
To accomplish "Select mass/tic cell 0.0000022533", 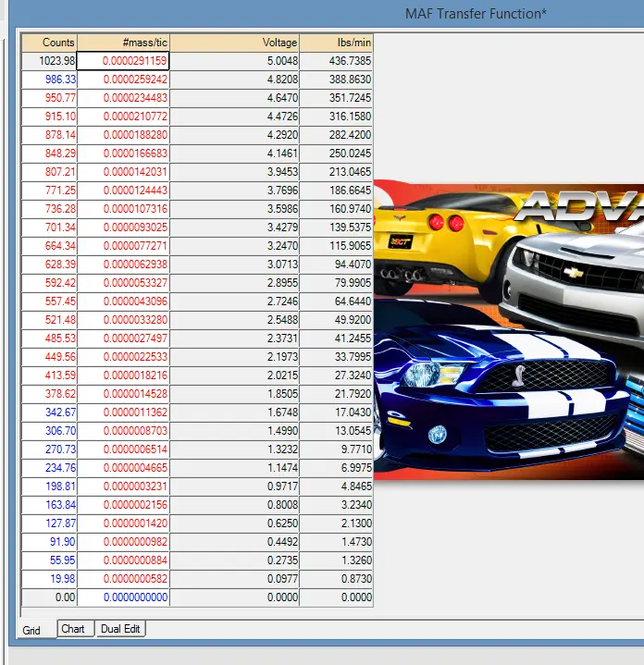I will point(123,358).
